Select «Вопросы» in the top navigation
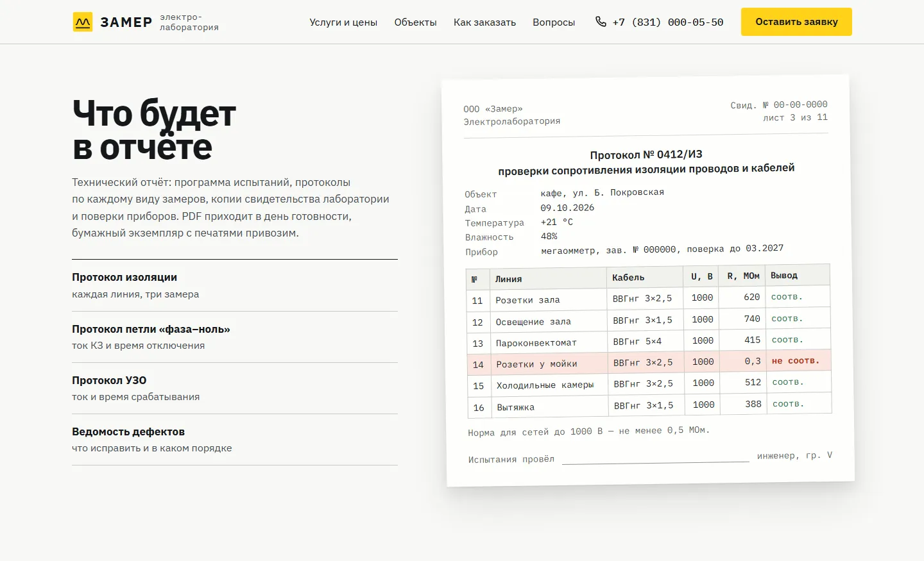Screen dimensions: 924x561 click(x=554, y=22)
